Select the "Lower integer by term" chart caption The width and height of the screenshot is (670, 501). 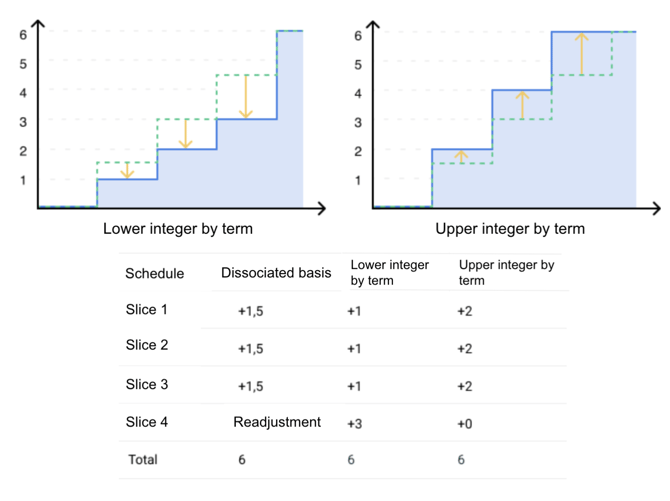178,229
